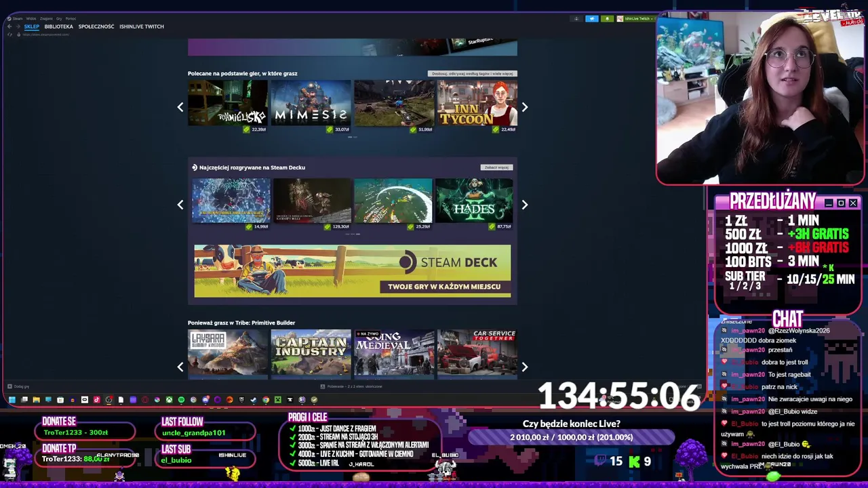Screen dimensions: 868x488
Task: Open the Windows Start button
Action: [12, 400]
